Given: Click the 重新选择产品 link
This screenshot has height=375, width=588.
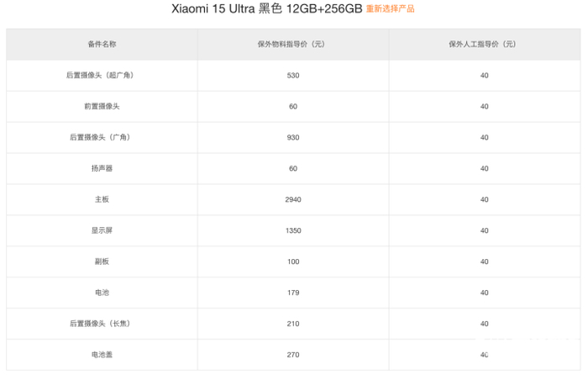Looking at the screenshot, I should pyautogui.click(x=390, y=9).
